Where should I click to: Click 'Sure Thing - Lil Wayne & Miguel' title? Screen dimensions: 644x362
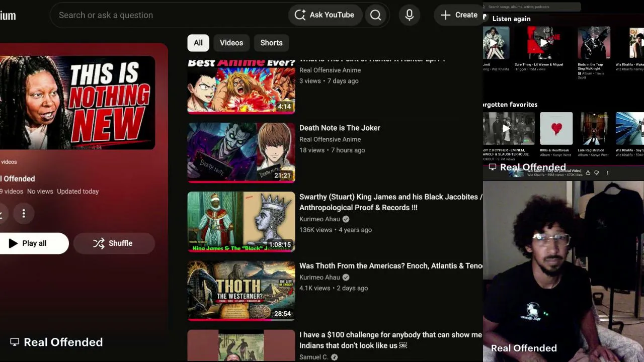(x=539, y=64)
